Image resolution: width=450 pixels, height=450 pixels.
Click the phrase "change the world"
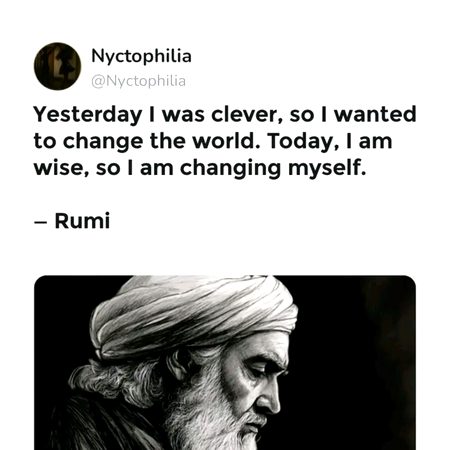coord(159,141)
